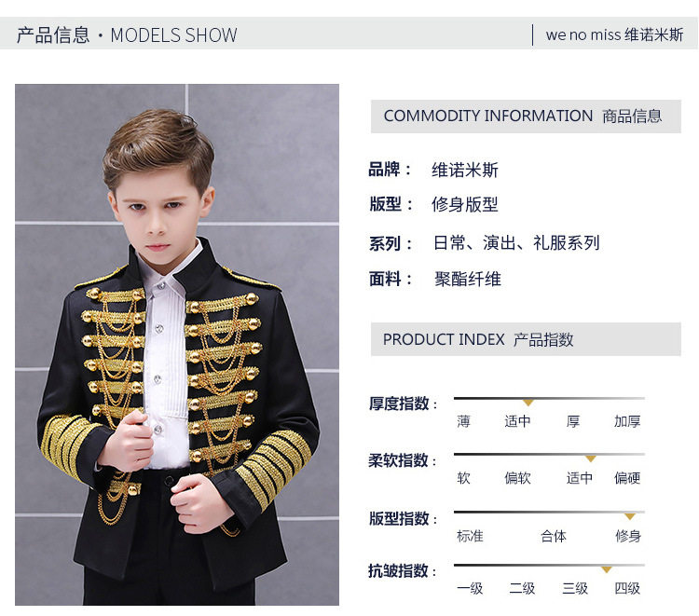Select the 修身 fit index label
Image resolution: width=699 pixels, height=616 pixels.
[628, 536]
